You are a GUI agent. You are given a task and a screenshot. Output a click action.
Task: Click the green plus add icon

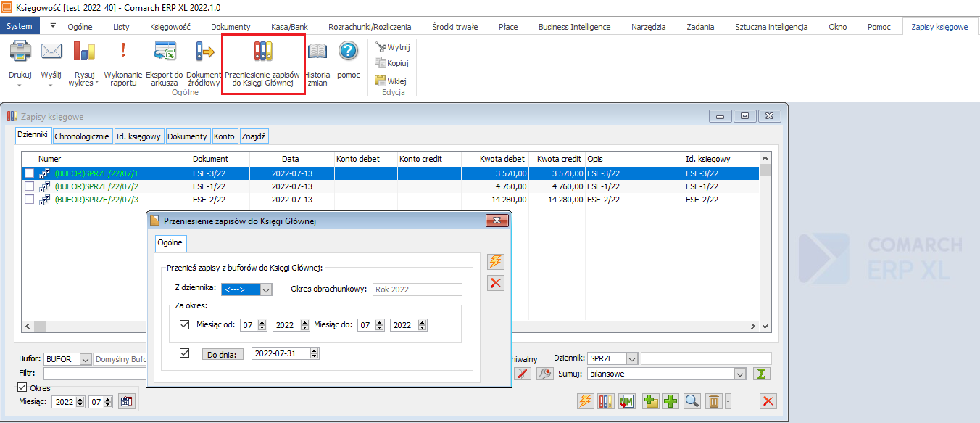670,401
